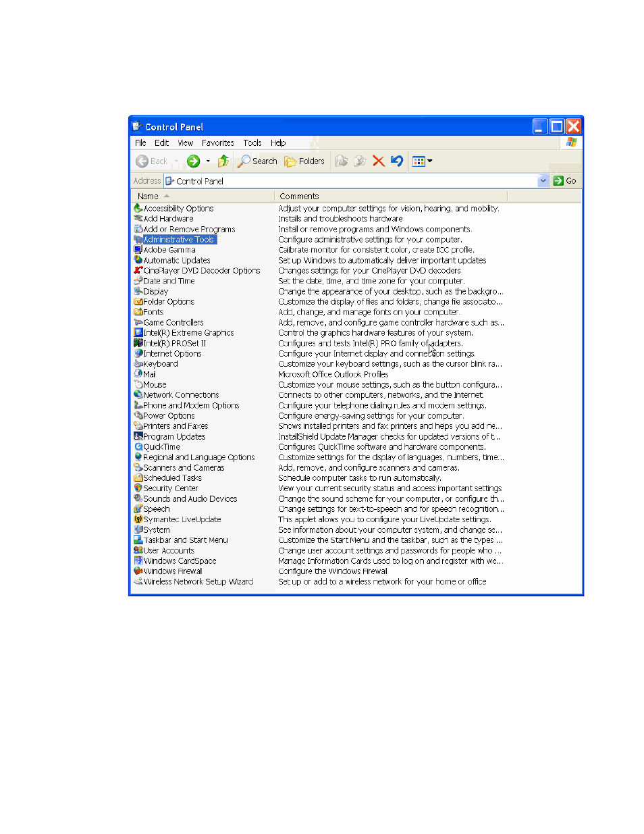Open the Wireless Network Setup Wizard icon

(138, 581)
